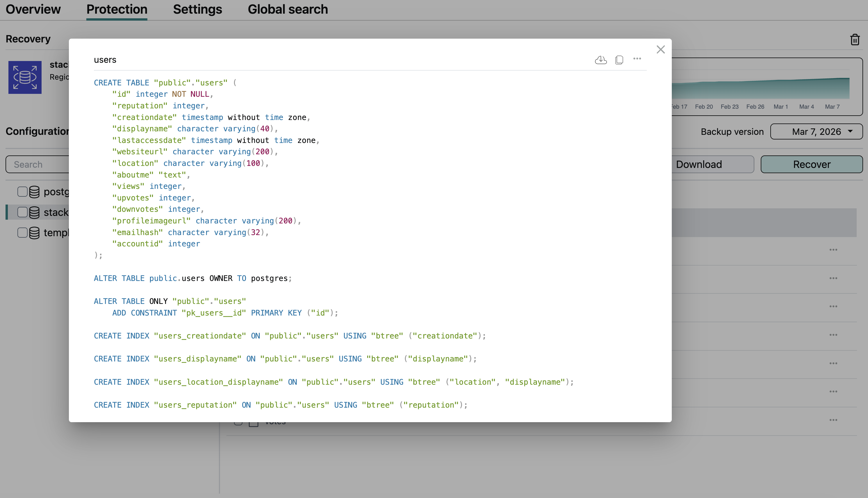Download the users schema via cloud icon

601,60
